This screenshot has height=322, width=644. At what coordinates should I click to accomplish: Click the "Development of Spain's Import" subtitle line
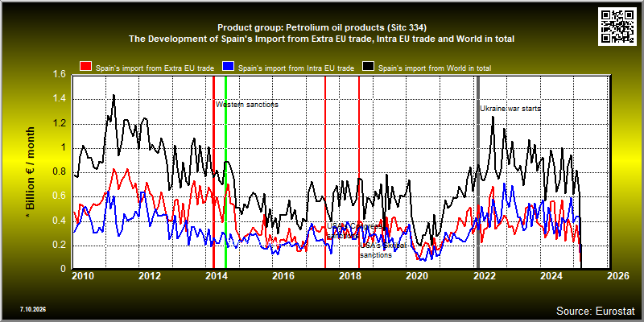322,39
